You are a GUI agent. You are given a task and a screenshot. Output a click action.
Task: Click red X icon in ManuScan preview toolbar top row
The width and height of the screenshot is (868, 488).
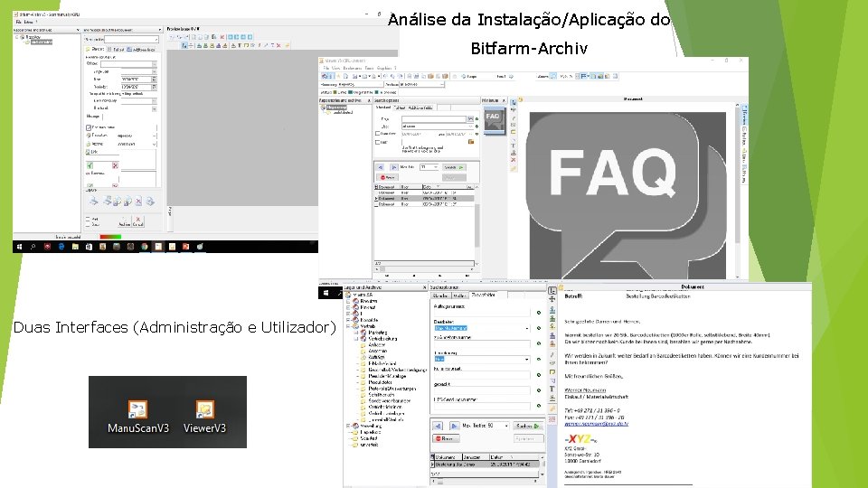point(222,36)
